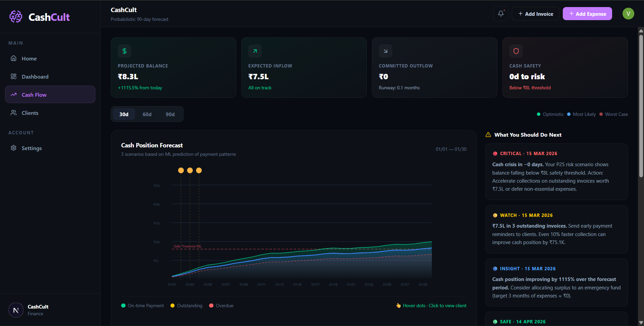Click the Optimistic legend dot
The image size is (644, 326).
[x=539, y=114]
